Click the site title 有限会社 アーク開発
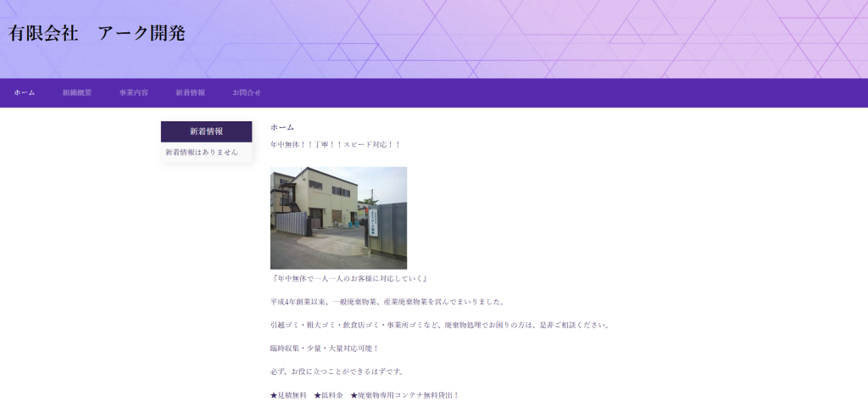The width and height of the screenshot is (868, 413). click(97, 34)
